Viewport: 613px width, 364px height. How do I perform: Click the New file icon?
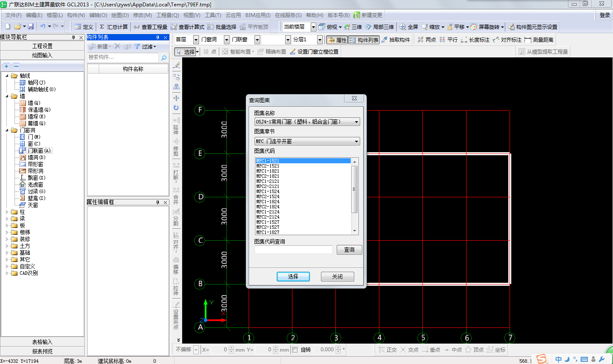8,27
